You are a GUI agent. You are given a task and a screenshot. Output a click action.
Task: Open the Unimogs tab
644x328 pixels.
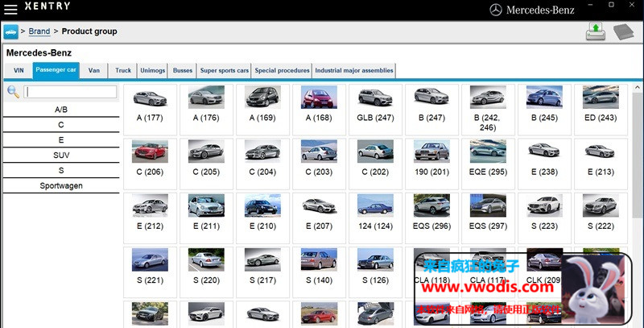click(x=152, y=70)
